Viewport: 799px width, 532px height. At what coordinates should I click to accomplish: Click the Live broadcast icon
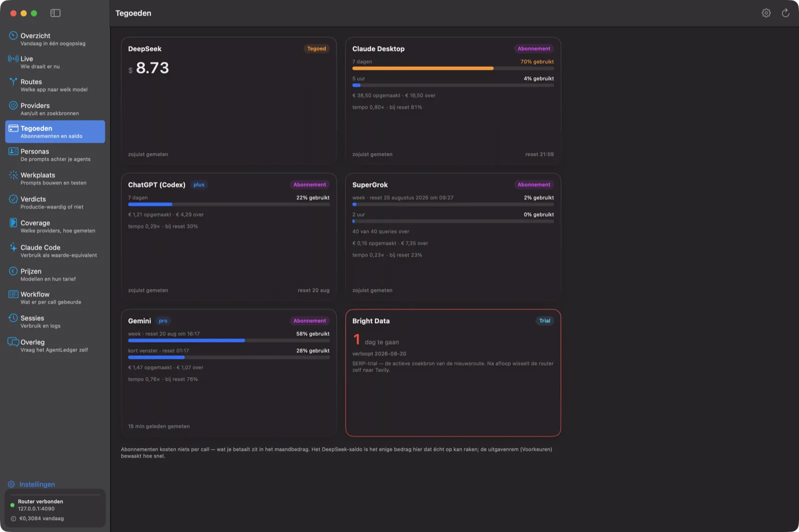pos(13,58)
